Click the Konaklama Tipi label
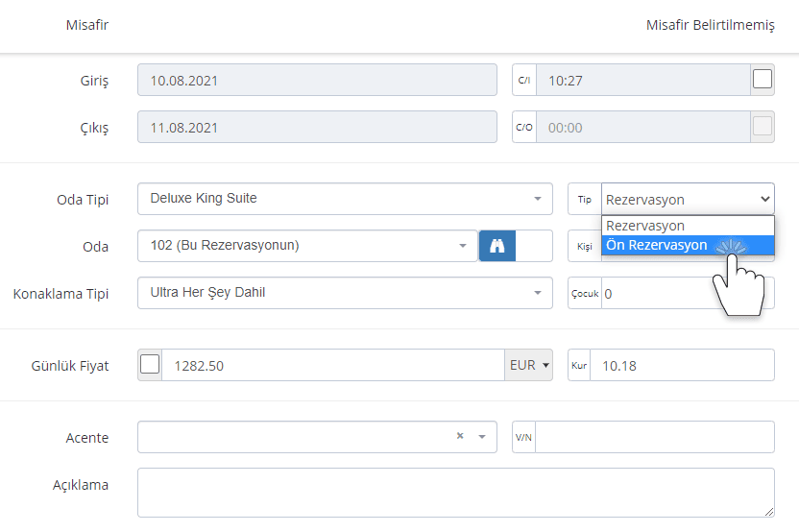The height and width of the screenshot is (532, 799). click(x=61, y=294)
